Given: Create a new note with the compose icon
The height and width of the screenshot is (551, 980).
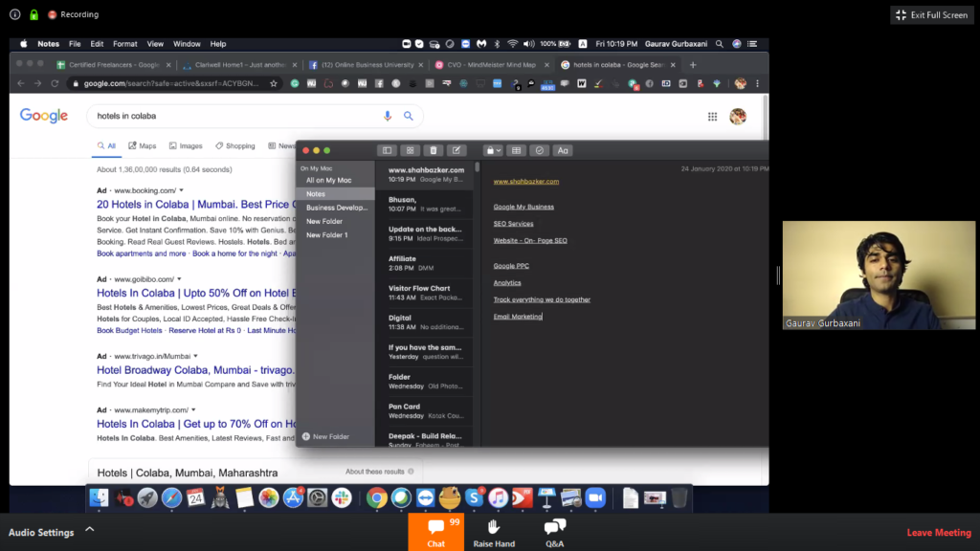Looking at the screenshot, I should click(x=457, y=150).
